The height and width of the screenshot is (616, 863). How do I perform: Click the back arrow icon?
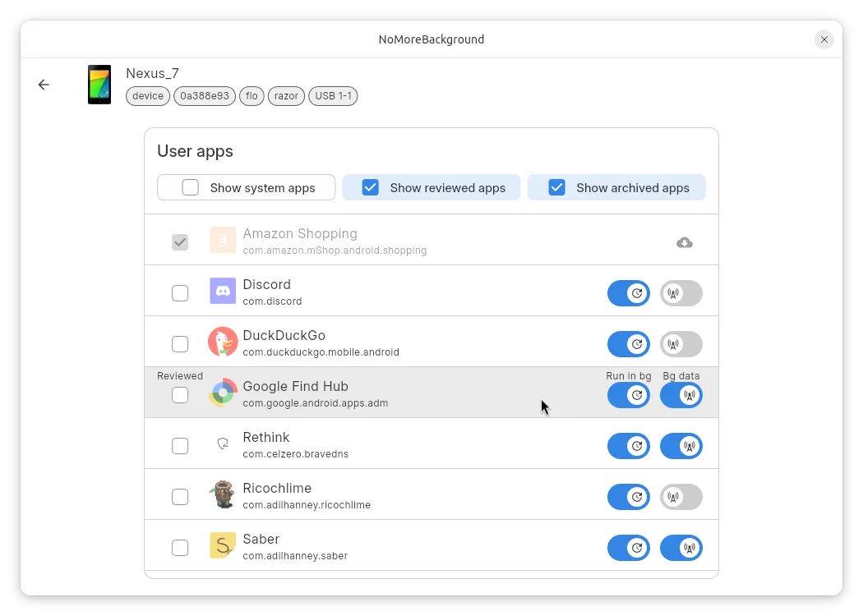(x=44, y=85)
